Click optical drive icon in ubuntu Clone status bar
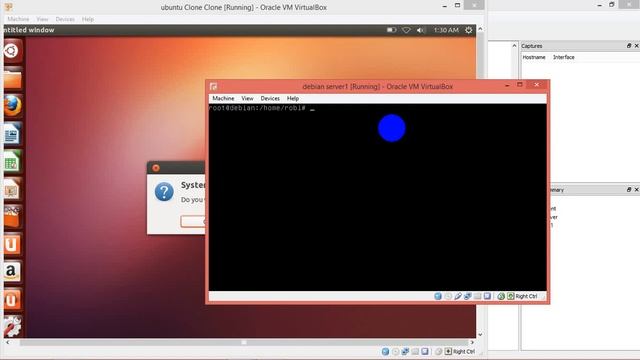Viewport: 640px width, 360px height. (x=396, y=351)
